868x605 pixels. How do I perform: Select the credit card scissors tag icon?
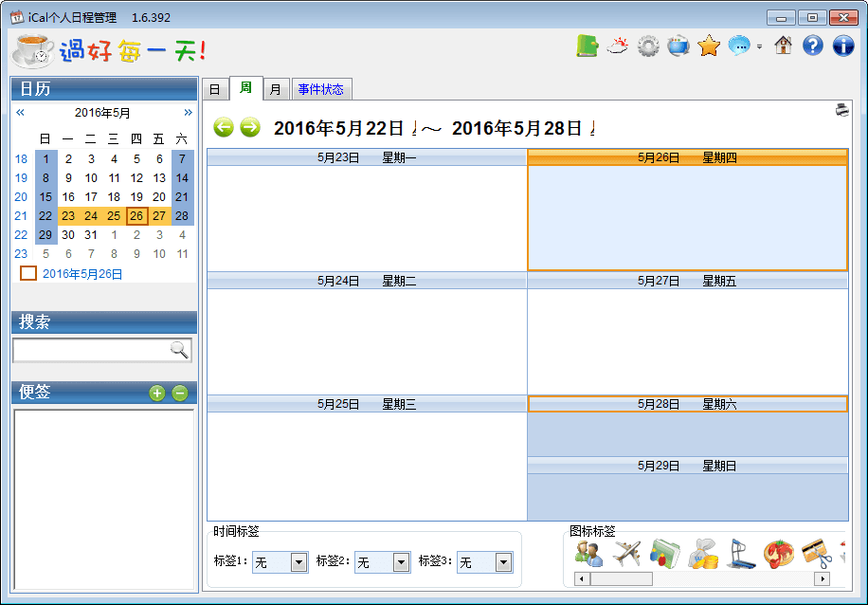817,553
